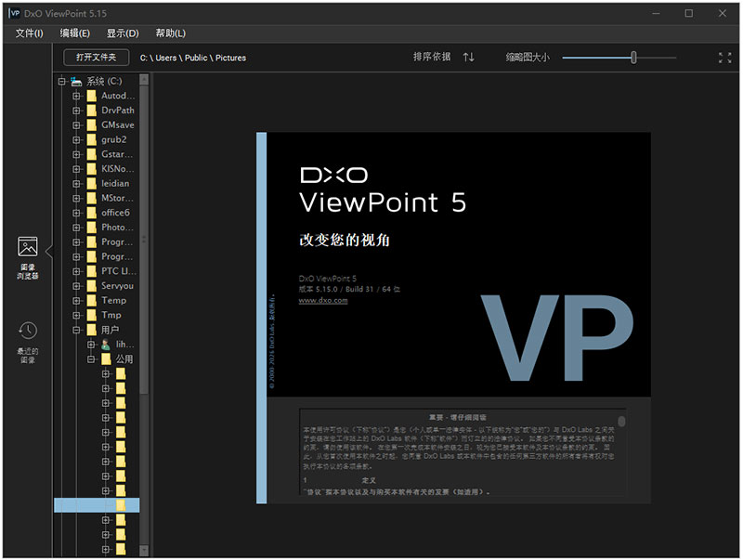Viewport: 743px width, 560px height.
Task: Click the GMsave folder icon
Action: [x=92, y=125]
